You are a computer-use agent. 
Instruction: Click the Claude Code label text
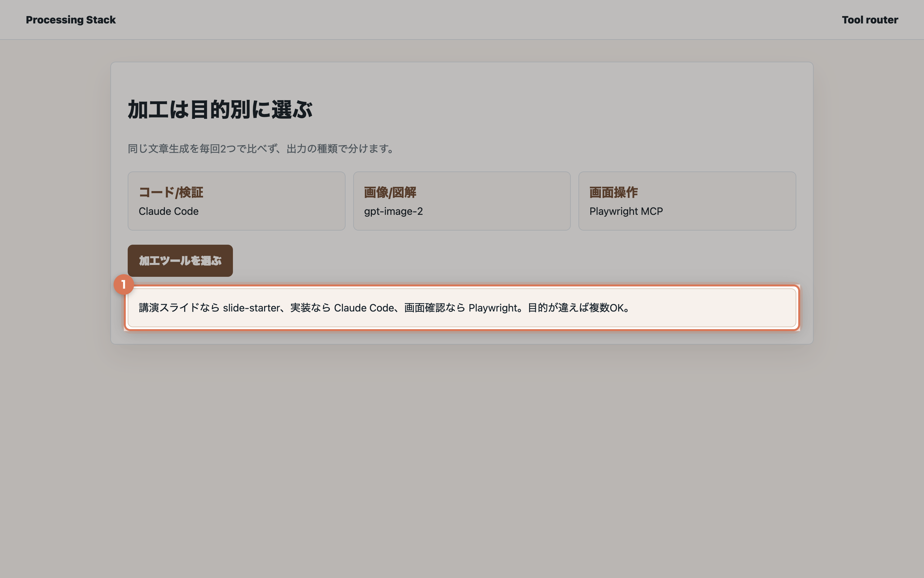(168, 211)
